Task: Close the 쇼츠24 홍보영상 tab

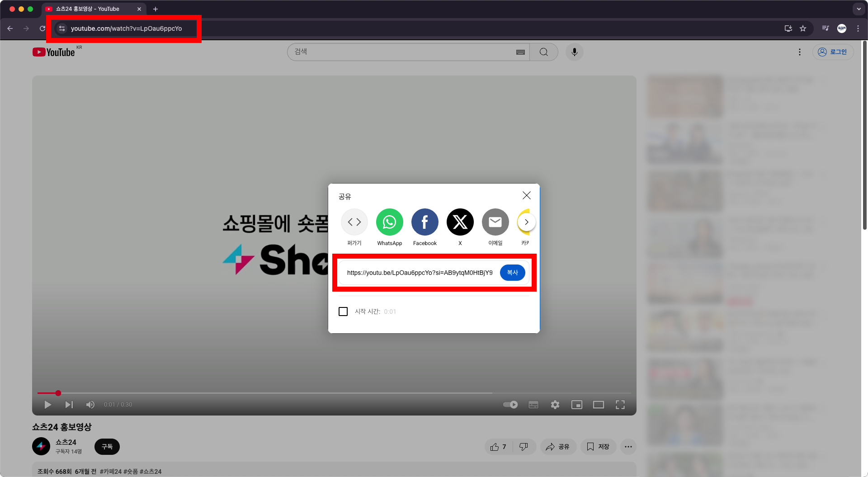Action: click(x=139, y=9)
